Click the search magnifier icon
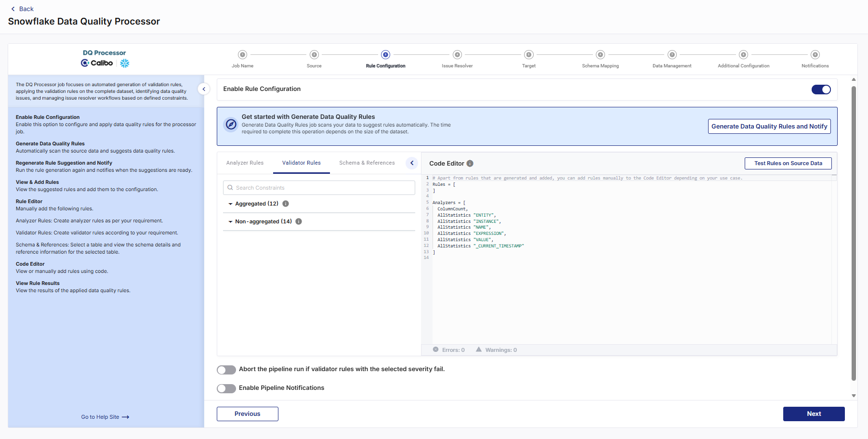 pyautogui.click(x=230, y=188)
